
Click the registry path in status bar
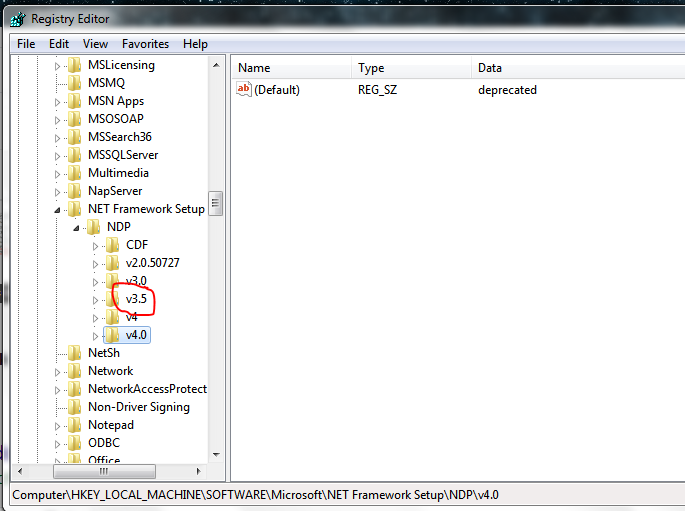pyautogui.click(x=256, y=495)
